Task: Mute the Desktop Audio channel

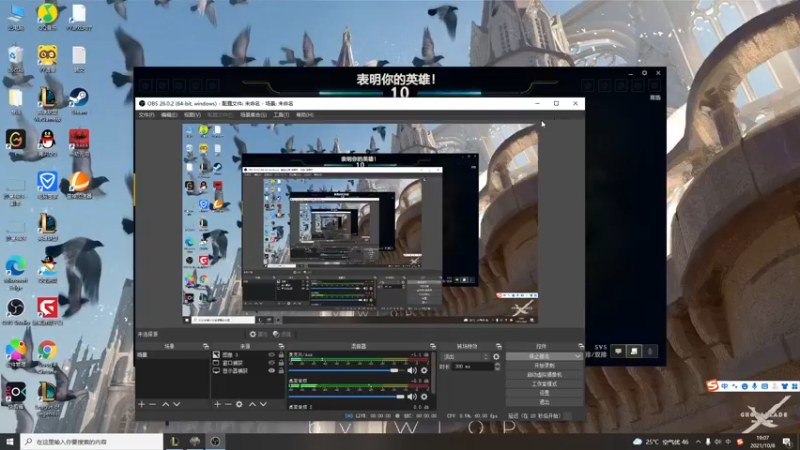Action: [412, 396]
